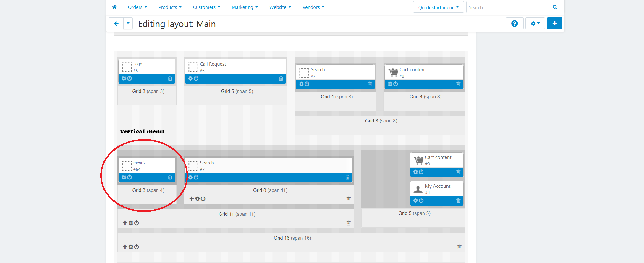Click the Grid 3 (span 3) label
This screenshot has width=644, height=263.
[x=148, y=92]
